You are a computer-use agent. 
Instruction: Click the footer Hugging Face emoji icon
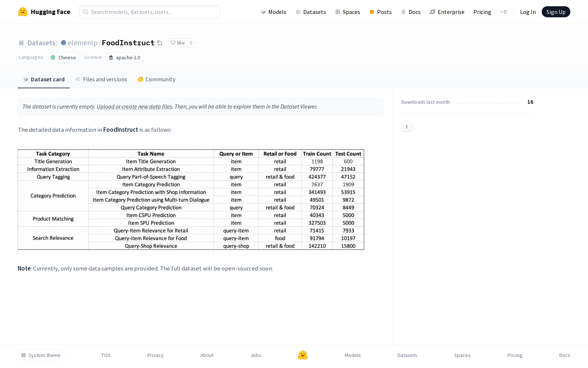coord(303,355)
